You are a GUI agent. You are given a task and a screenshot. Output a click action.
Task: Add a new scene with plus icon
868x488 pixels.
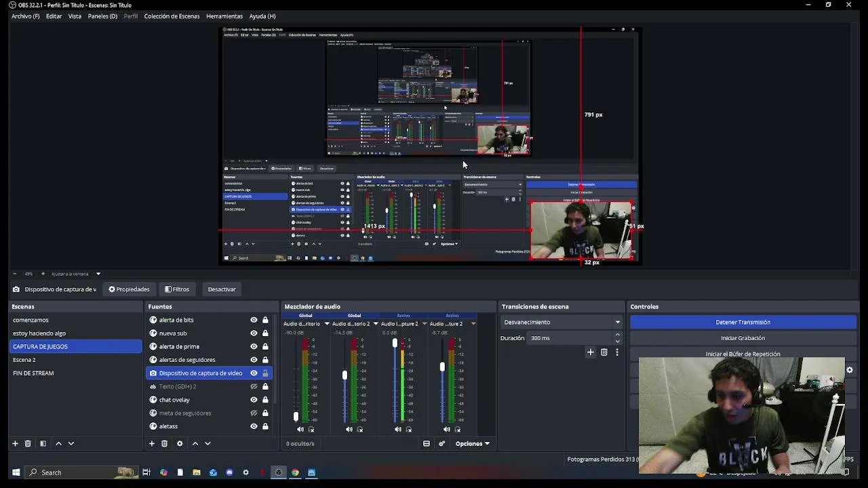(x=15, y=443)
